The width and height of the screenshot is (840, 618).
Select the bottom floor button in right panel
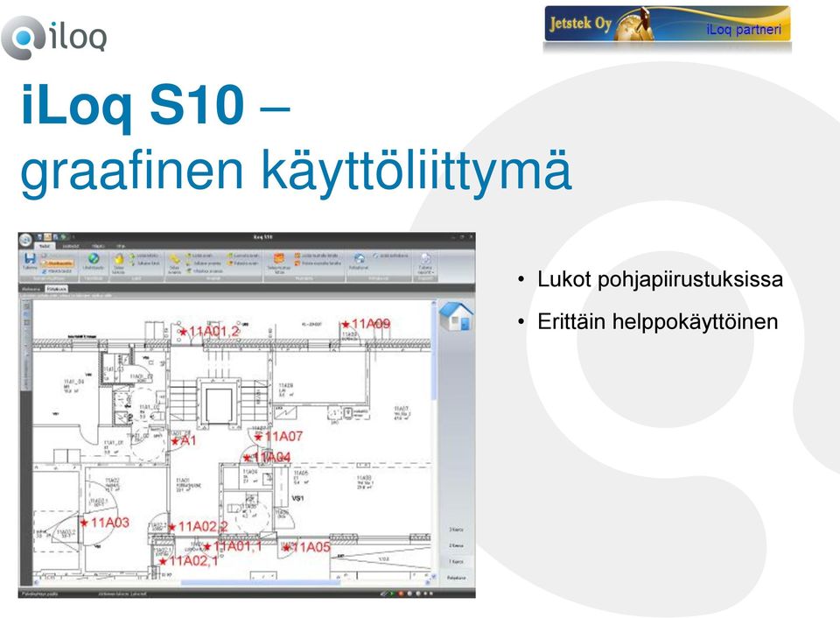point(457,579)
